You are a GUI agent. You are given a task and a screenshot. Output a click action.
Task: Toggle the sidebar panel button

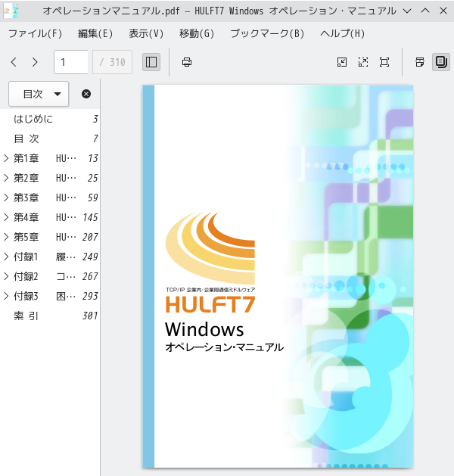[151, 62]
